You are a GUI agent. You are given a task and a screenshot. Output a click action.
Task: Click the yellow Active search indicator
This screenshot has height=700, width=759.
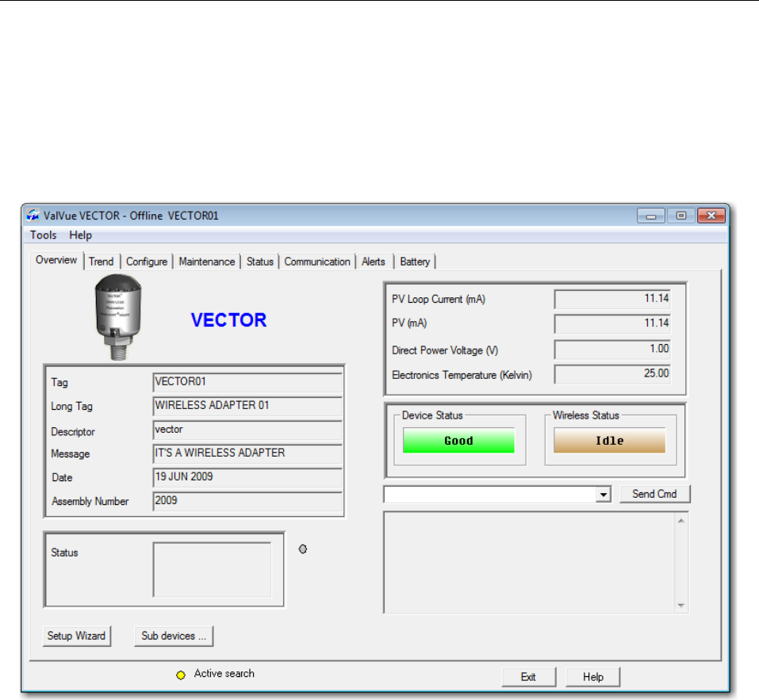click(x=181, y=675)
